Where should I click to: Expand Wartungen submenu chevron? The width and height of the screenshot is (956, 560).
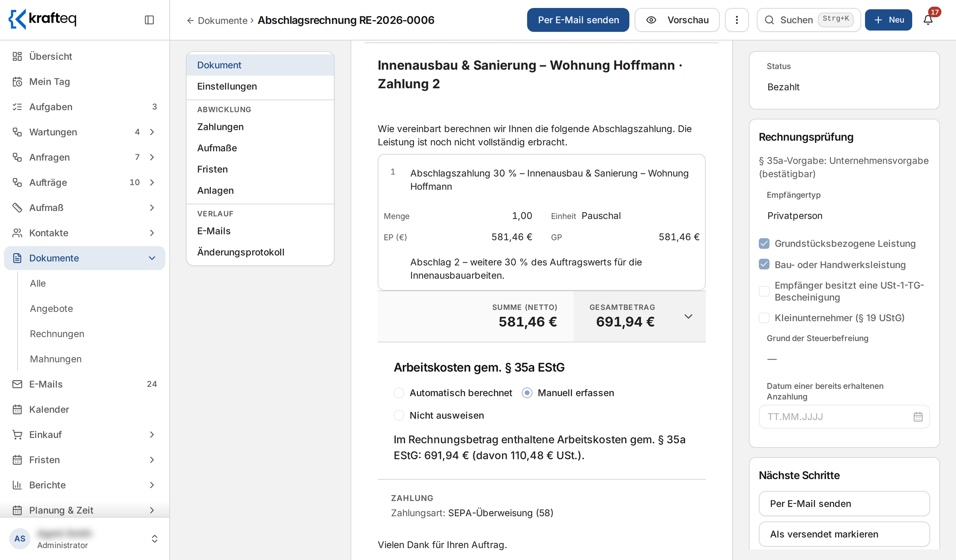point(152,132)
